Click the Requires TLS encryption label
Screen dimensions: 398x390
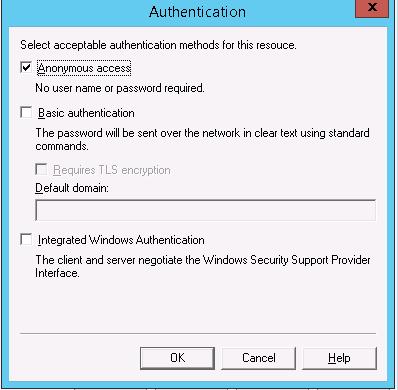(112, 170)
